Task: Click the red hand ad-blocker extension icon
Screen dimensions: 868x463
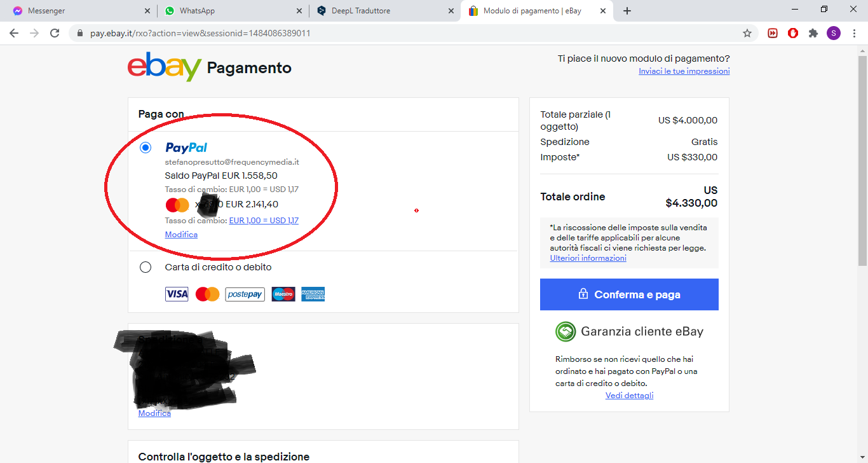Action: 793,33
